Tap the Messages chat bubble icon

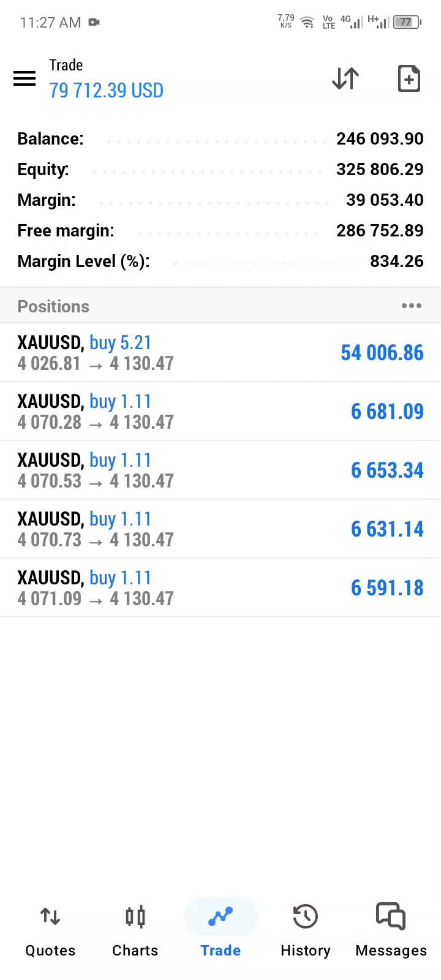click(x=391, y=916)
